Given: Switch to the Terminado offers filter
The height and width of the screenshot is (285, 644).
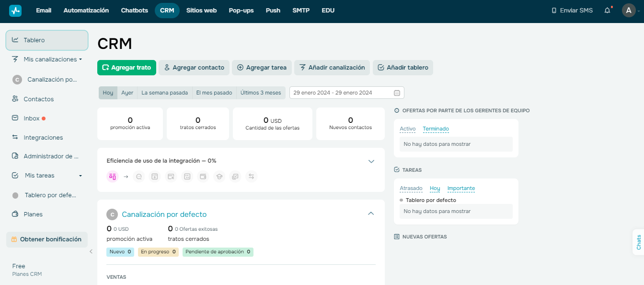Looking at the screenshot, I should coord(436,129).
